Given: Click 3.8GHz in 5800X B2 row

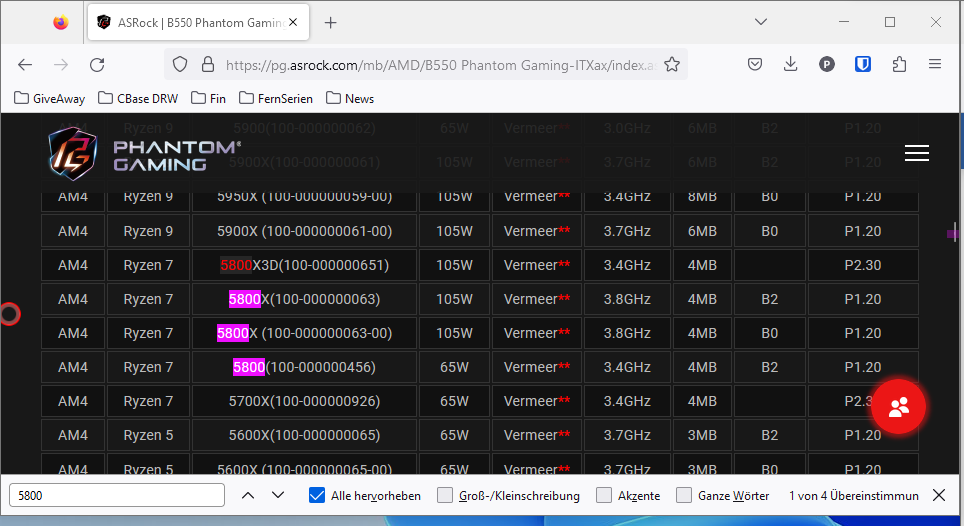Looking at the screenshot, I should coord(627,299).
